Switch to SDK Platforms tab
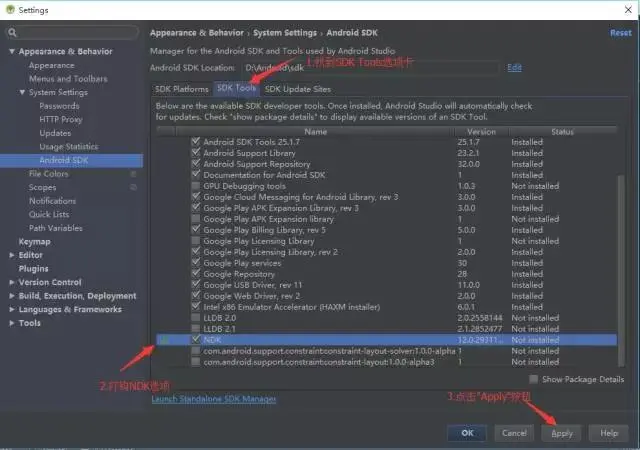 click(182, 89)
